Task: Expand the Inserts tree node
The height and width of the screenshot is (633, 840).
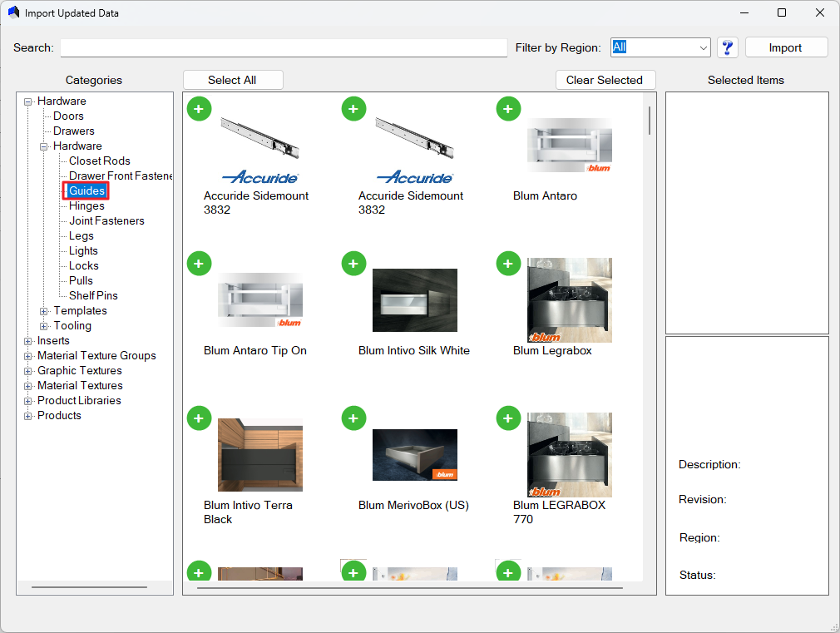Action: (x=27, y=341)
